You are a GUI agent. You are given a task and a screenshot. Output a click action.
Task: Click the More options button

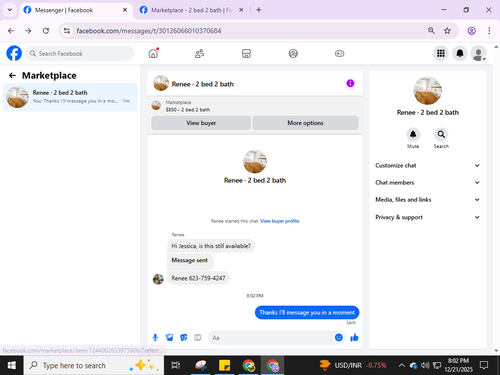[305, 123]
